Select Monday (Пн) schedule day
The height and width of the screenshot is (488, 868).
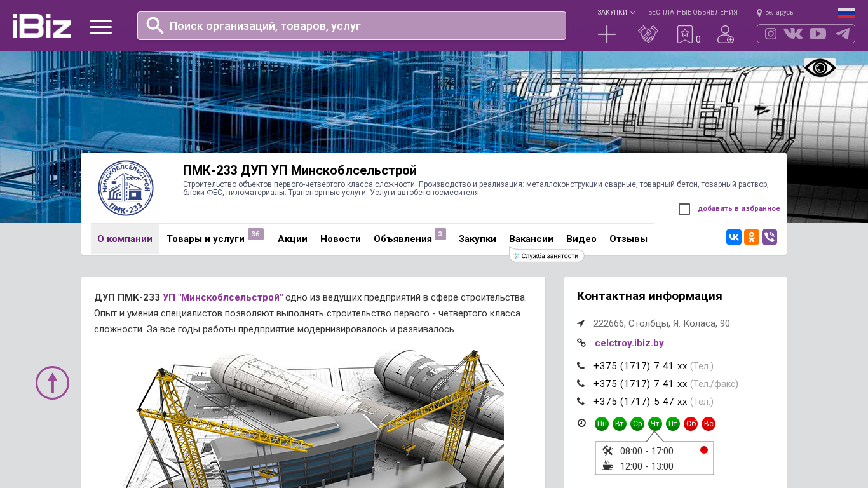[602, 424]
